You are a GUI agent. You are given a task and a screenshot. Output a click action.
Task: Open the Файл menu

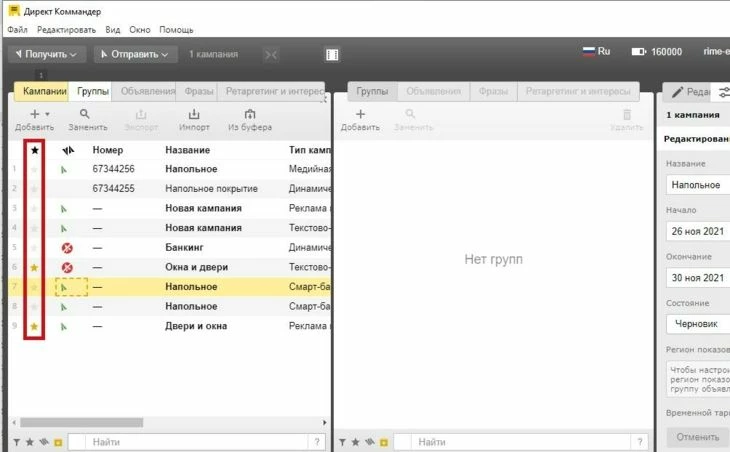tap(17, 30)
